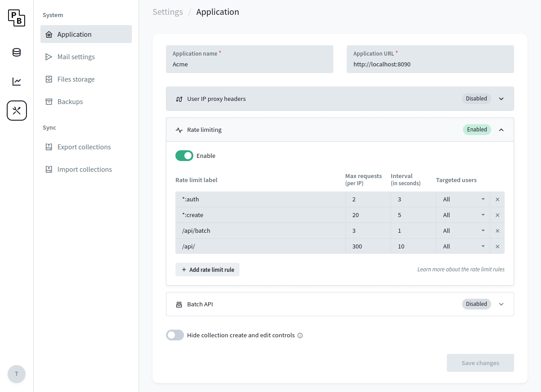Open the rate limit rules documentation link
Image resolution: width=541 pixels, height=392 pixels.
tap(461, 269)
